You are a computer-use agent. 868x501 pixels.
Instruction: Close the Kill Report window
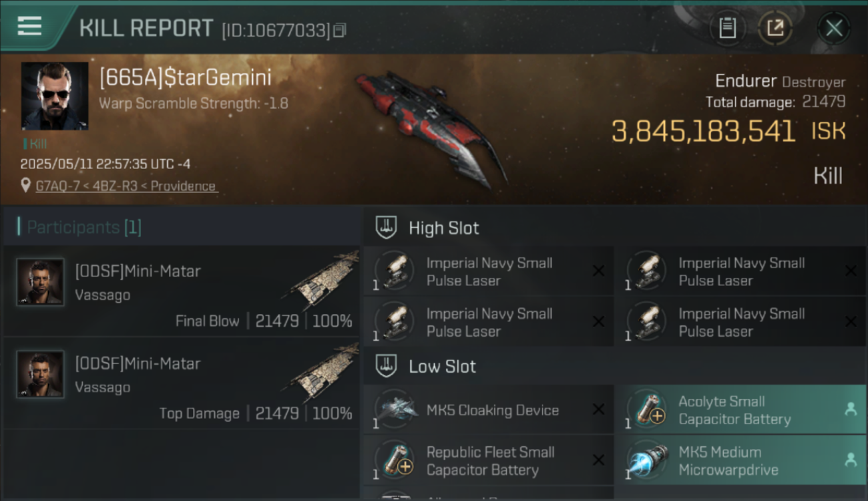pyautogui.click(x=833, y=28)
